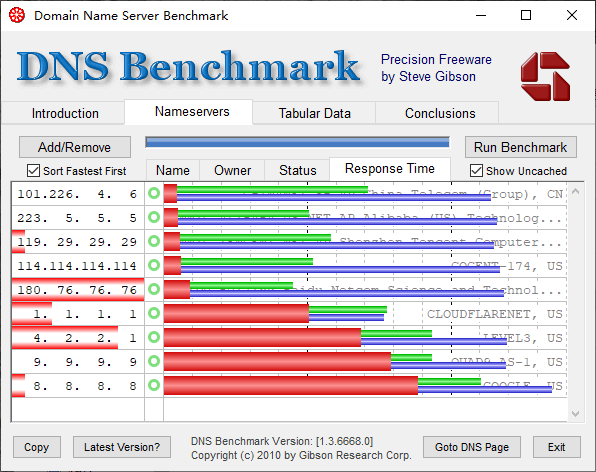Click status circle for 114.114.114.114
Viewport: 596px width, 472px height.
[154, 265]
